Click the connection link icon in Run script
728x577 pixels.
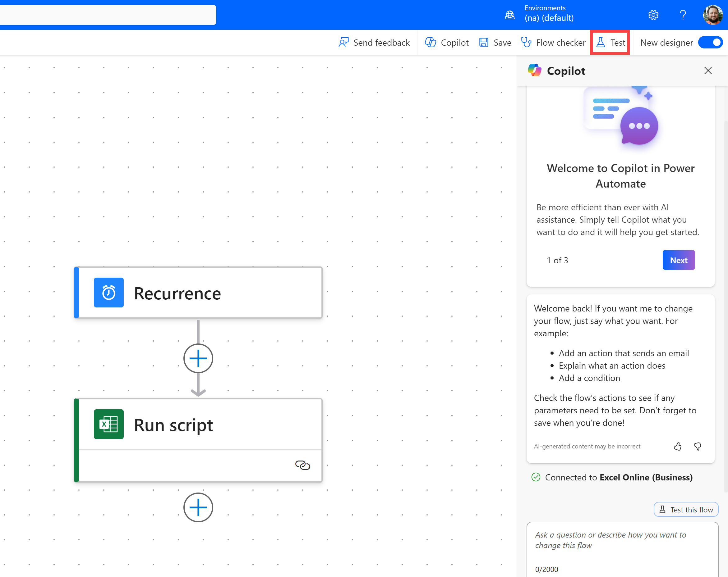(302, 465)
